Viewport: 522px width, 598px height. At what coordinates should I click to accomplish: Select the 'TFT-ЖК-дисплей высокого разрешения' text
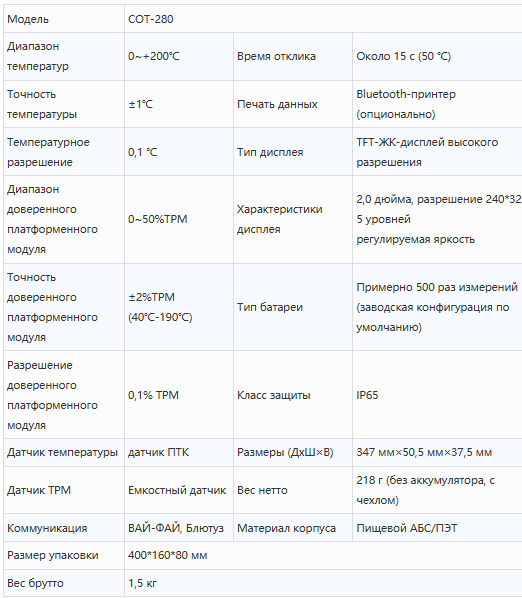click(427, 152)
